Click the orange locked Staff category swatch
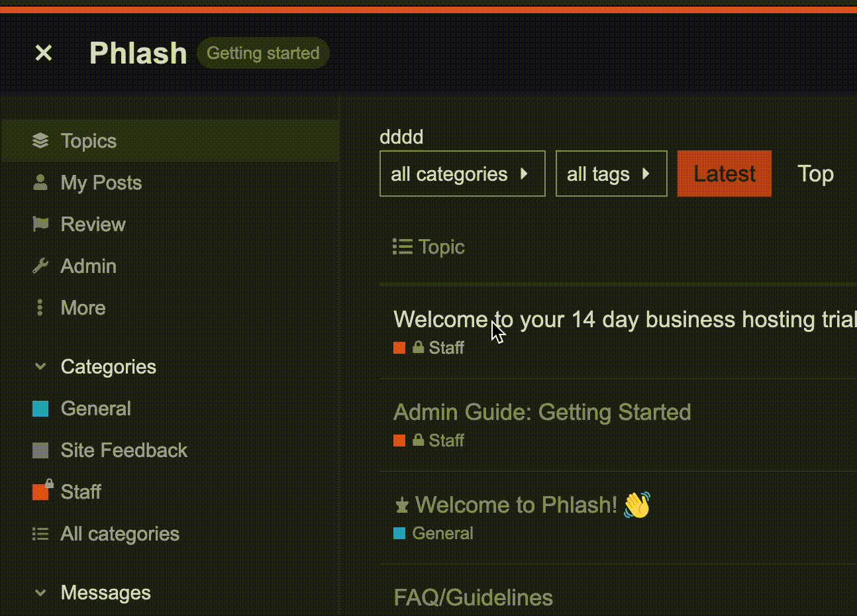 coord(42,490)
